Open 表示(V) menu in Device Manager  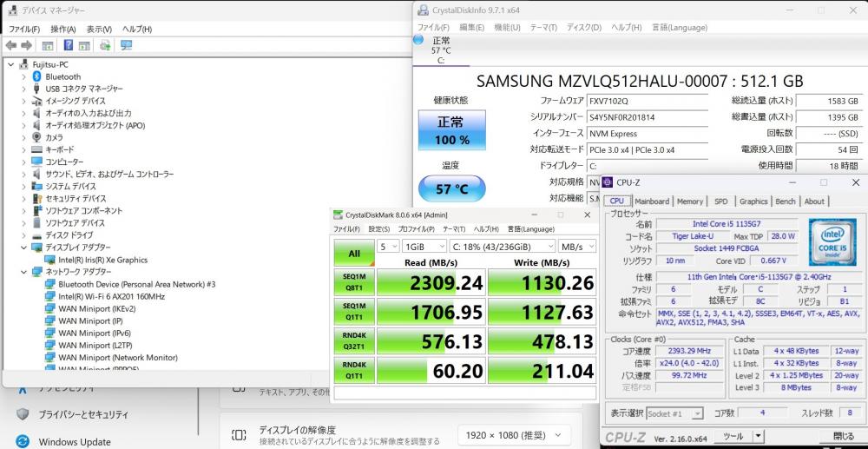pos(99,29)
